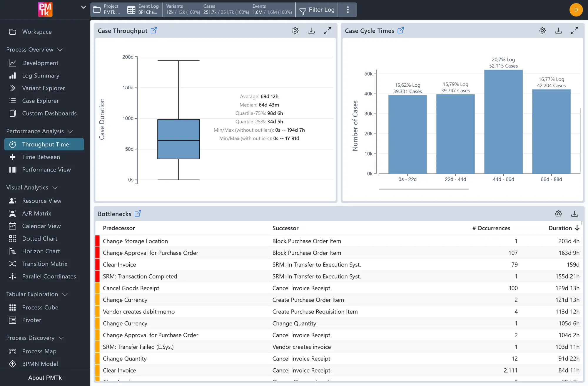
Task: Click the Project folder icon
Action: tap(97, 10)
